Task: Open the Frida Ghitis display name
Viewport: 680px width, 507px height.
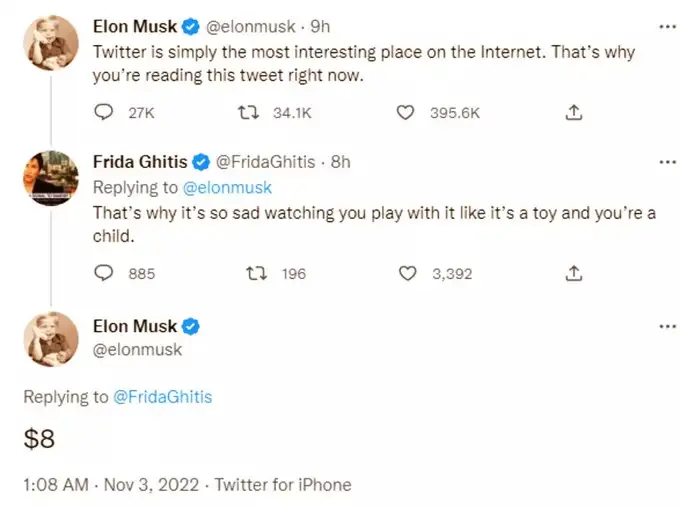Action: [140, 162]
